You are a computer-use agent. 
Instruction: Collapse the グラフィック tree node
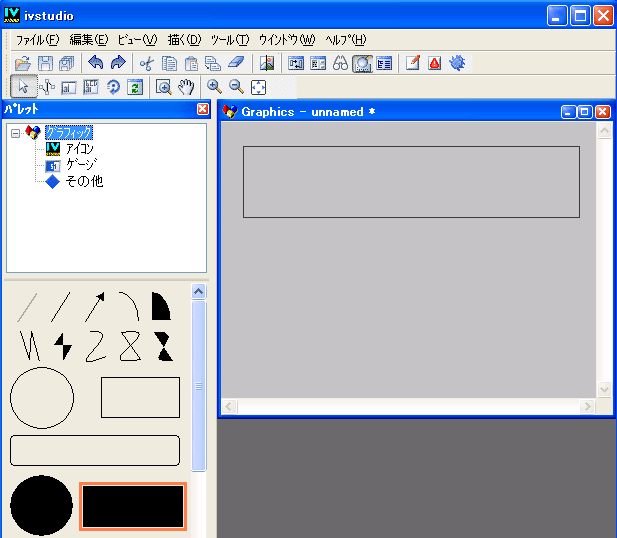coord(15,132)
